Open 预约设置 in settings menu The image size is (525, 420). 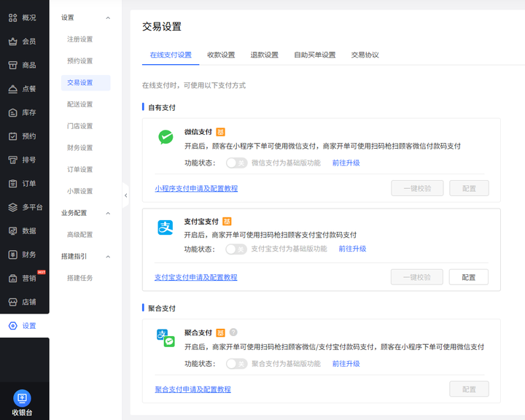tap(79, 61)
